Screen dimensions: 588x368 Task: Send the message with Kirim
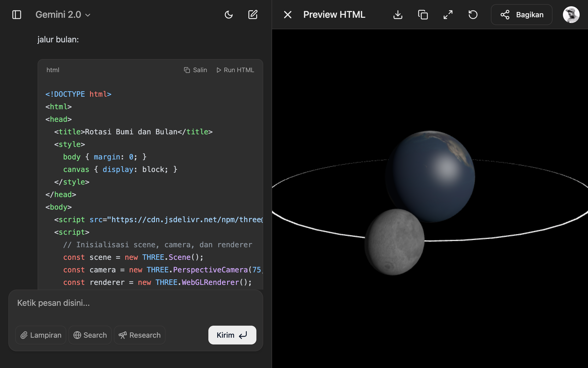click(232, 335)
